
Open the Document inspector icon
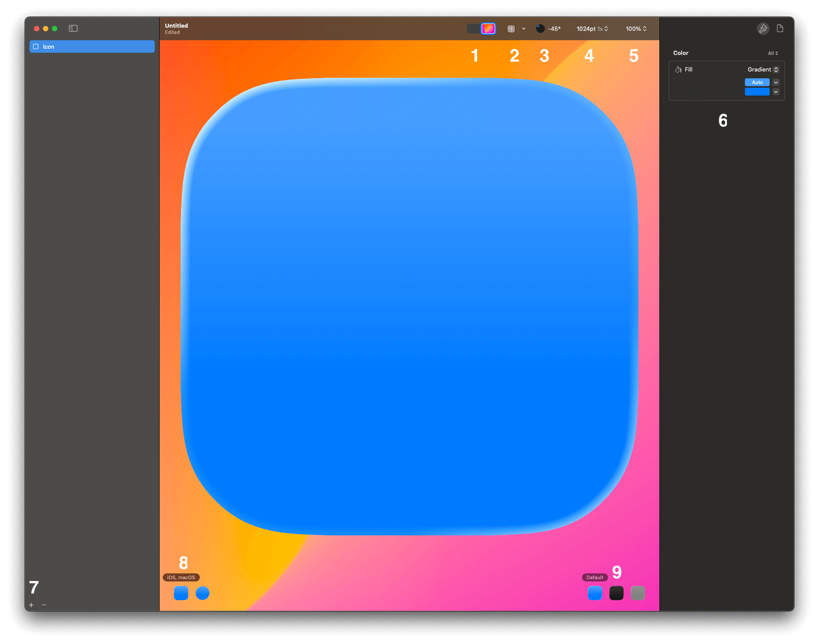[x=781, y=29]
